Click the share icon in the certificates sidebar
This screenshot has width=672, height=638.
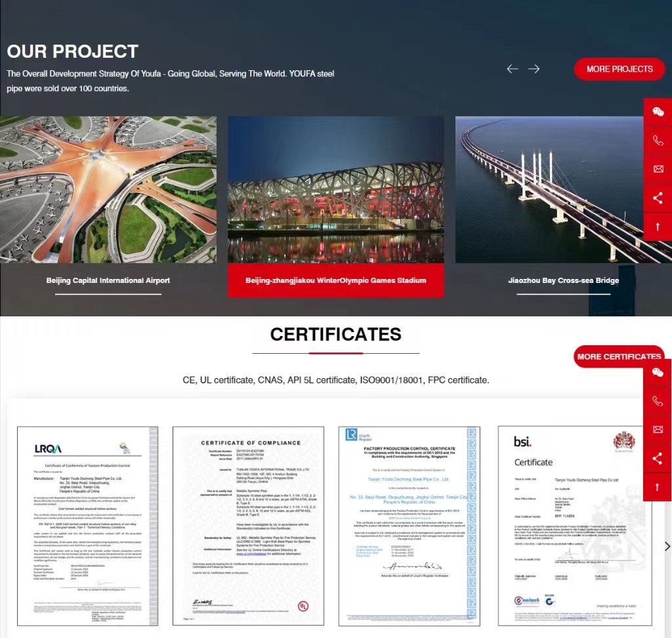[658, 458]
